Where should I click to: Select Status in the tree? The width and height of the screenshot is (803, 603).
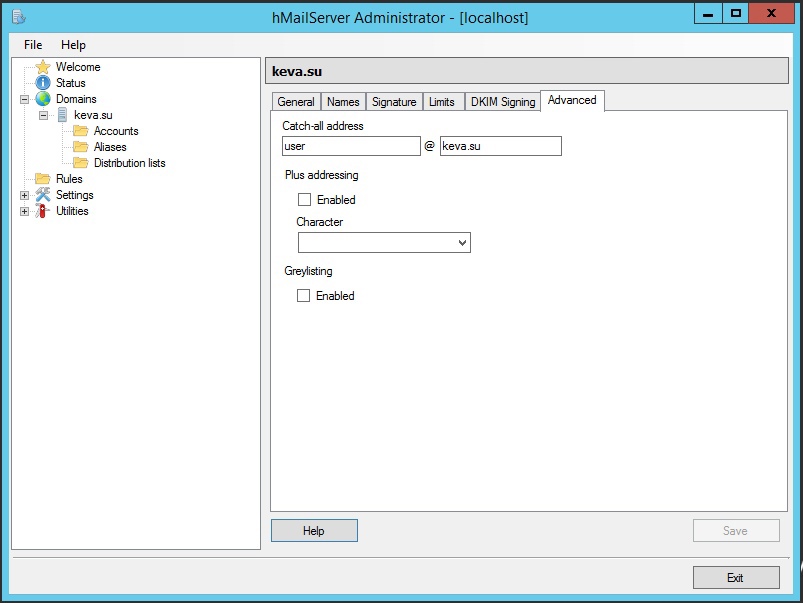[x=71, y=82]
